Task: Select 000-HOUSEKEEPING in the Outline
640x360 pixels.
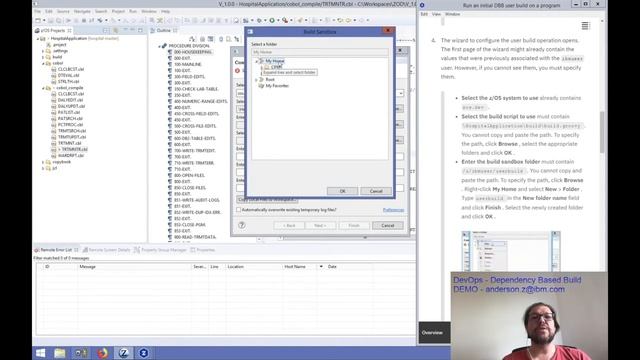Action: tap(193, 52)
